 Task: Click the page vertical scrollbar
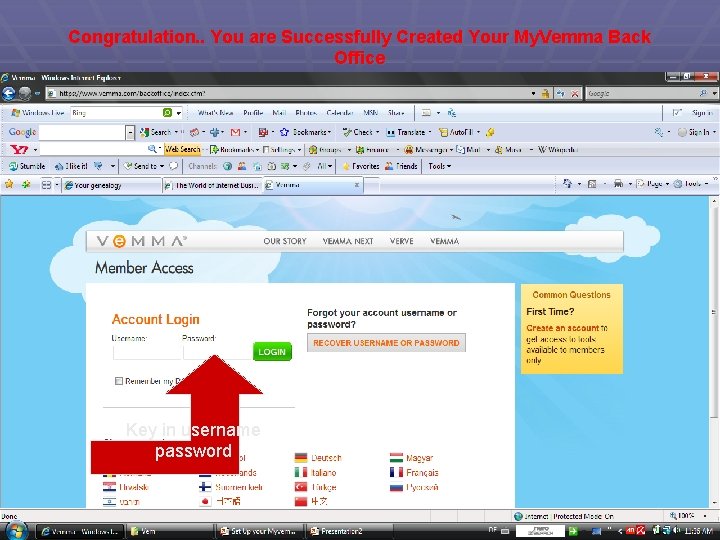pyautogui.click(x=714, y=352)
